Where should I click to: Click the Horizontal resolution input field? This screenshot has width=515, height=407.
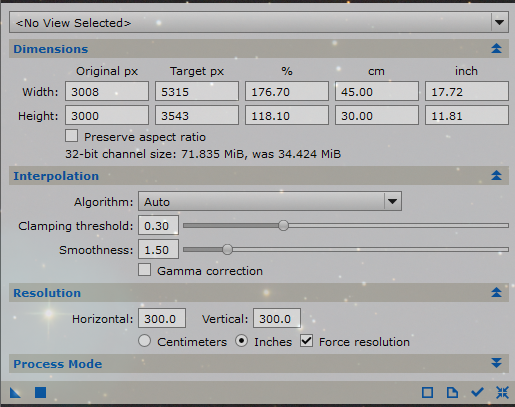(x=162, y=318)
